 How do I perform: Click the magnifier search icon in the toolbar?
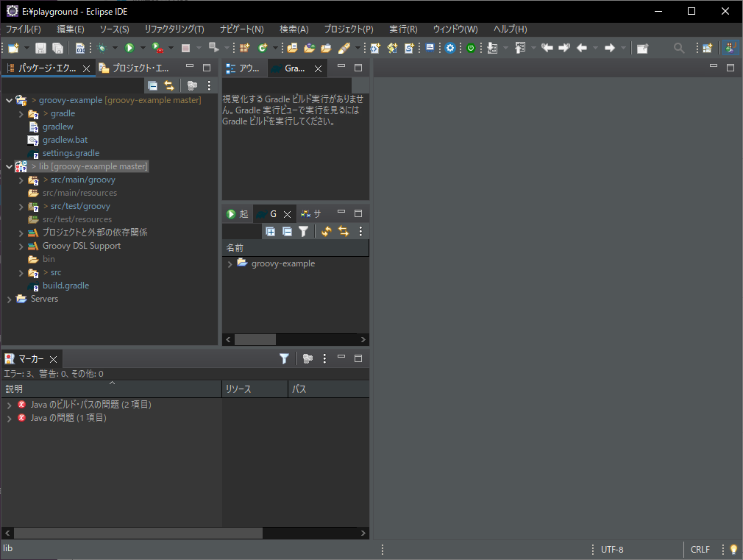pos(679,48)
